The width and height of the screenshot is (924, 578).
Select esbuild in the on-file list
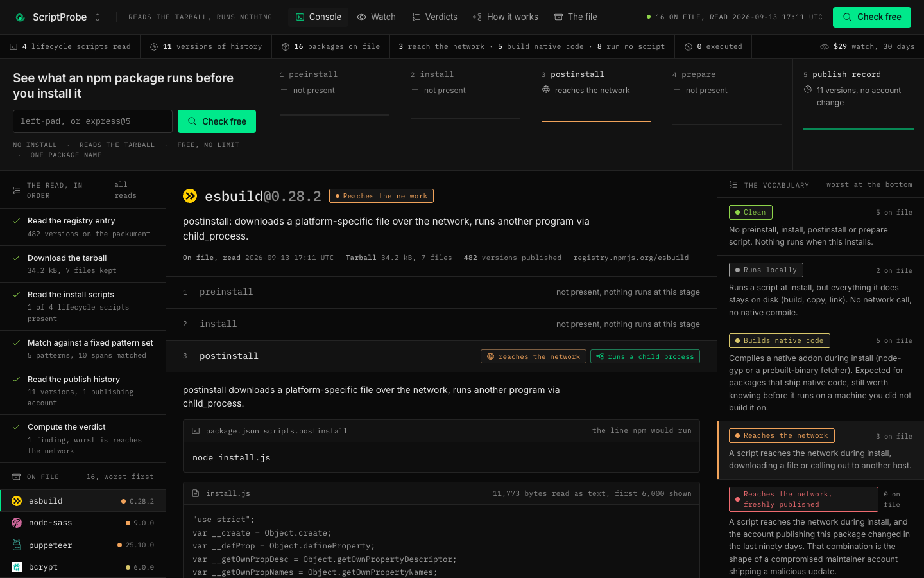point(83,501)
